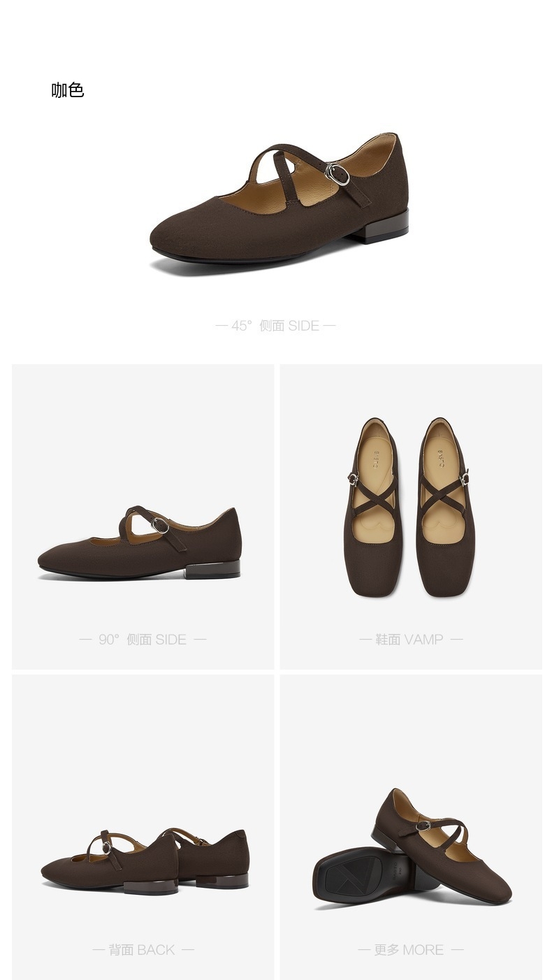Click the 45° 侧面 SIDE caption

tap(275, 325)
